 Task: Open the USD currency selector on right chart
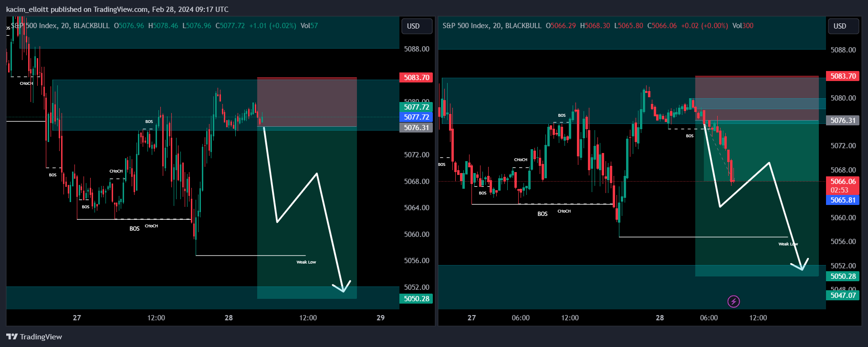pos(843,26)
